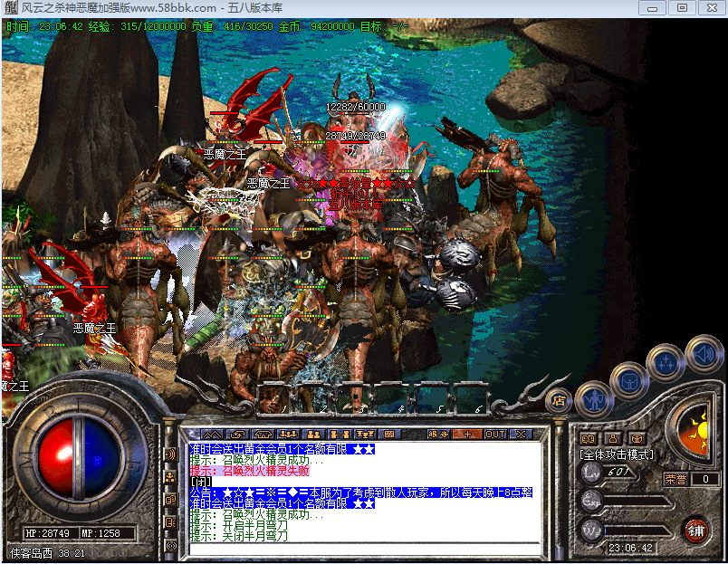Screen dimensions: 728x564
Task: Close the game window
Action: pyautogui.click(x=712, y=8)
